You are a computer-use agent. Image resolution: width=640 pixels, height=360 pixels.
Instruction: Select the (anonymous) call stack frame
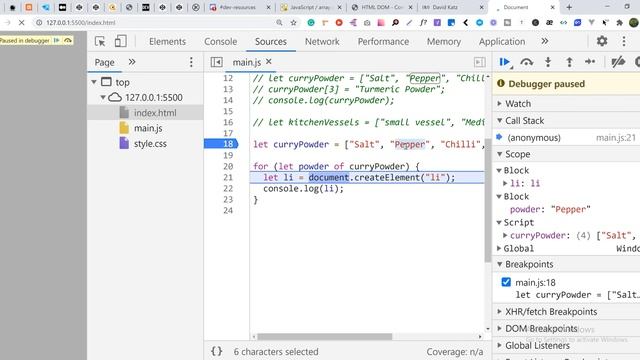click(534, 138)
